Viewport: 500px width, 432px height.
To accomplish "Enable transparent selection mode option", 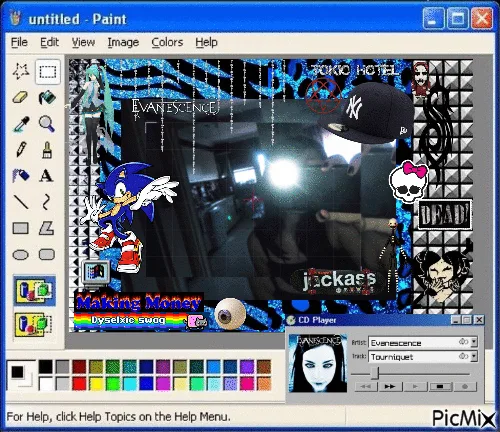I will (x=34, y=324).
